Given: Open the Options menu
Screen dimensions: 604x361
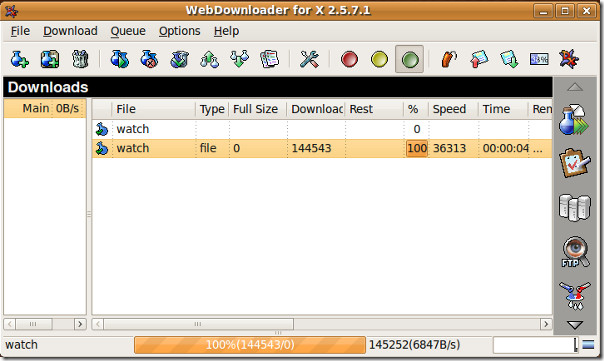Looking at the screenshot, I should 180,31.
